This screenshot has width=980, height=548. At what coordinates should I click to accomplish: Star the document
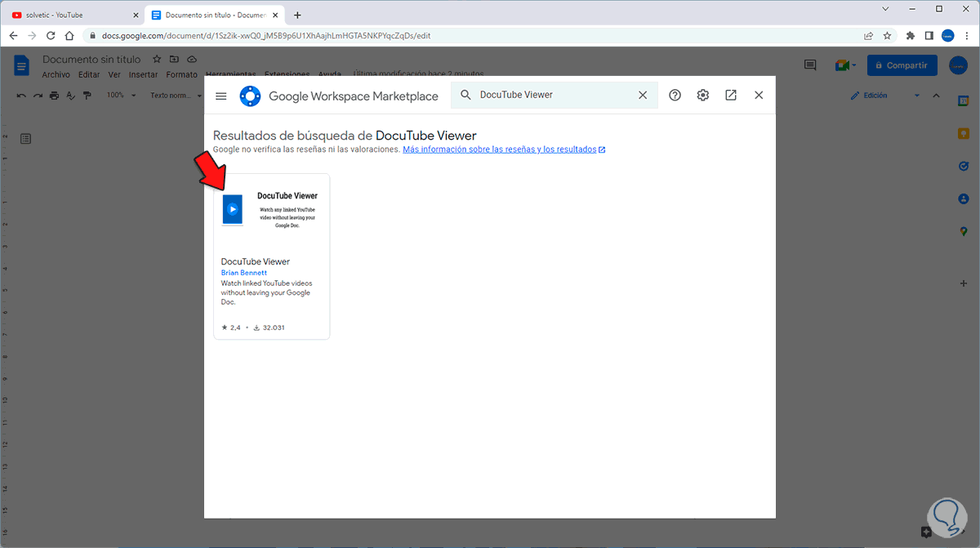[156, 60]
